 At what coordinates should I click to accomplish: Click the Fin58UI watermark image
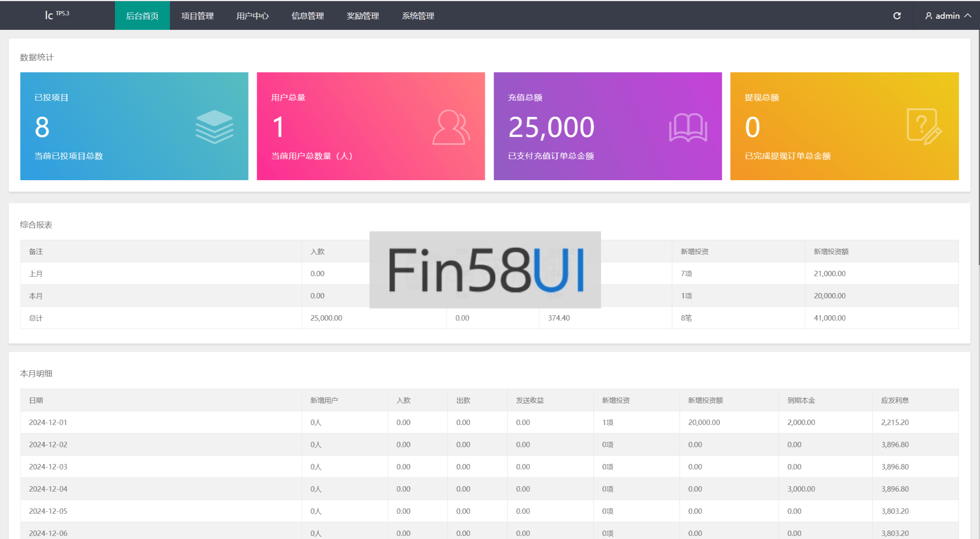click(x=485, y=270)
